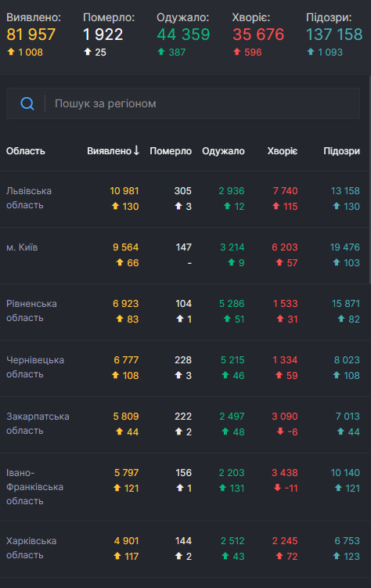Click the red down arrow beside -11
371x588 pixels.
point(277,488)
